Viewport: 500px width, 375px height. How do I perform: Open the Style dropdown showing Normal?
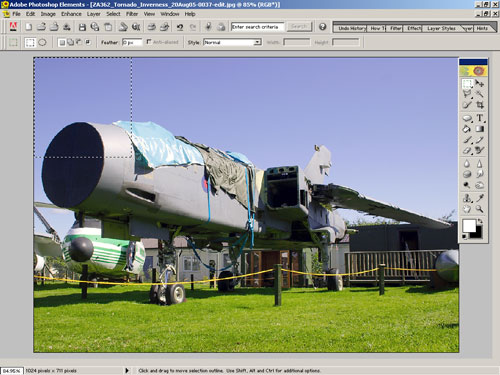(x=232, y=42)
